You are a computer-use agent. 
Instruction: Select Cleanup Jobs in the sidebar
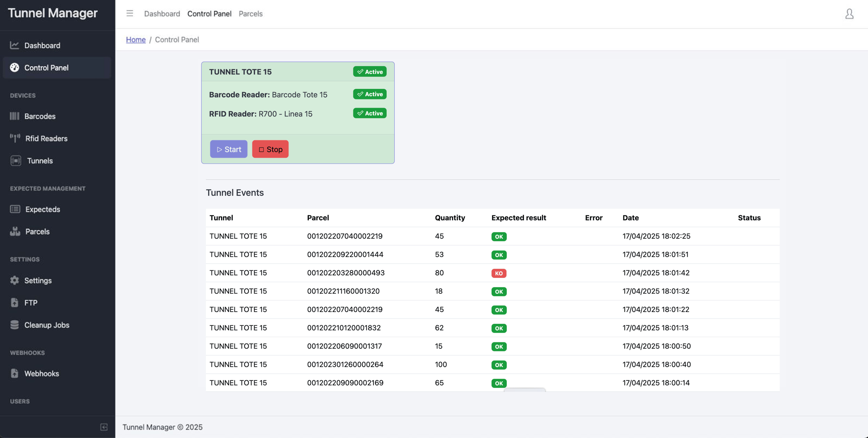(x=57, y=325)
